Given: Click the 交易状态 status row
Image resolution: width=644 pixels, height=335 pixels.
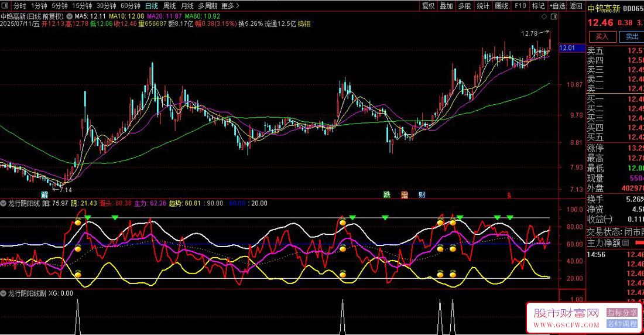Looking at the screenshot, I should (x=615, y=233).
